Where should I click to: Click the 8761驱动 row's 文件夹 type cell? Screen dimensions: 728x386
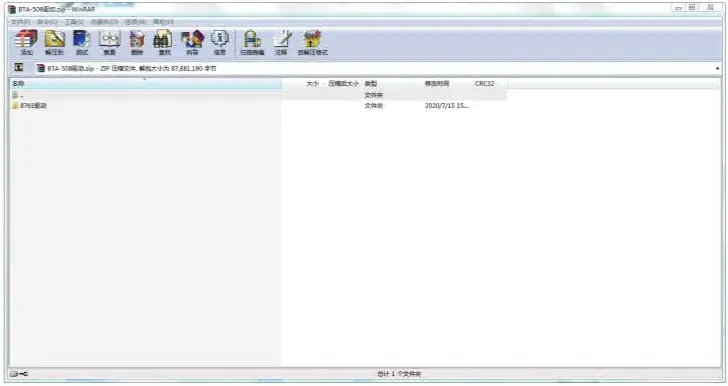[x=374, y=106]
